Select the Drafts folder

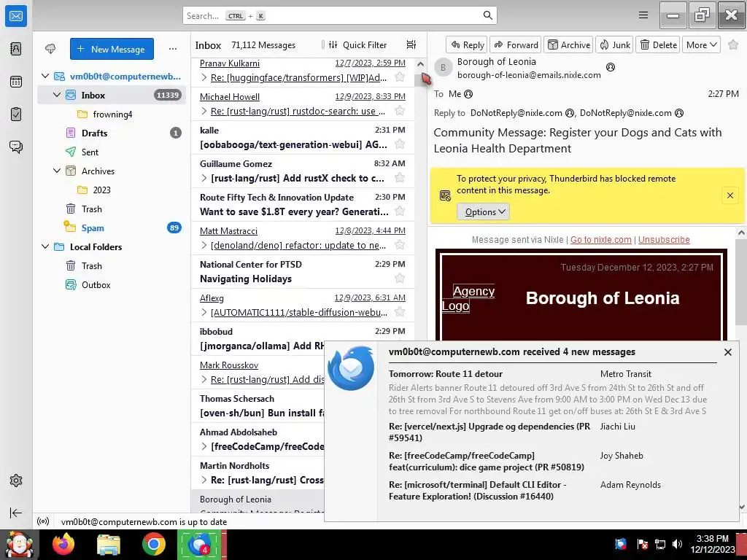pos(112,133)
